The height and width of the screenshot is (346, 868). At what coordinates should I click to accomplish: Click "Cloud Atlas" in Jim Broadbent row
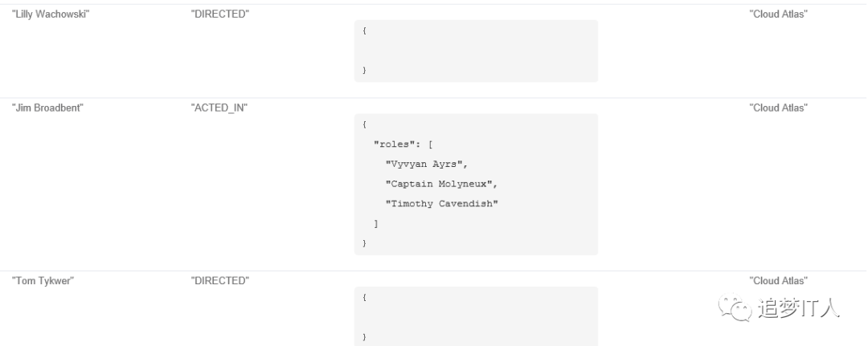(x=778, y=108)
